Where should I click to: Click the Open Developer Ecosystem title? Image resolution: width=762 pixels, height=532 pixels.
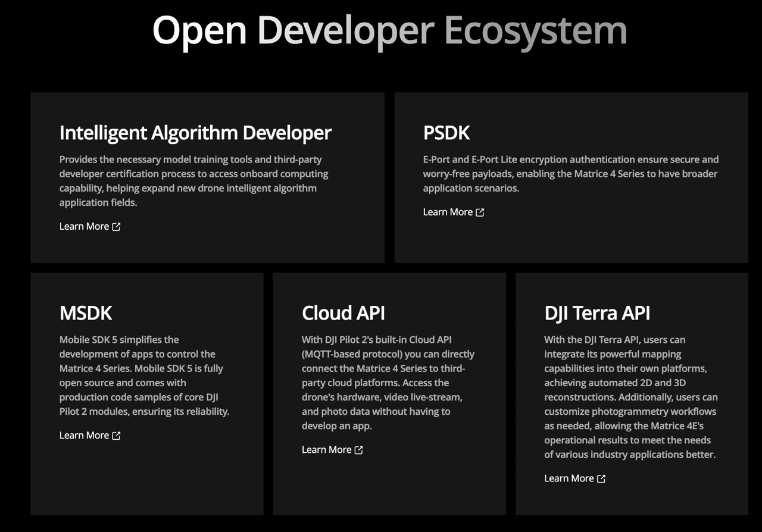click(390, 30)
